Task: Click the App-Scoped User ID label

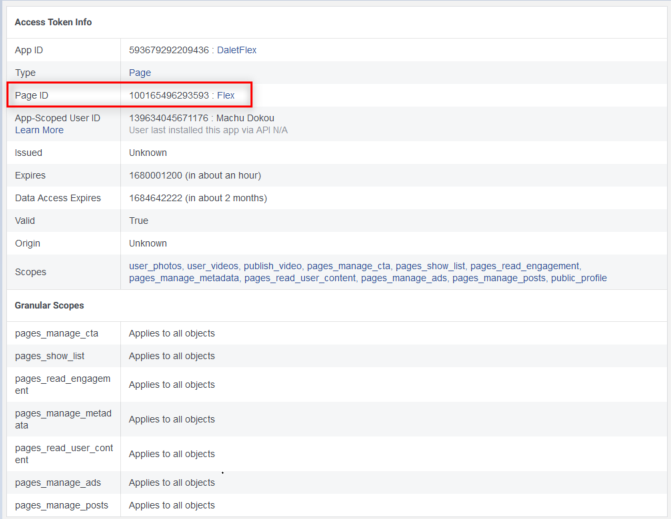Action: (57, 118)
